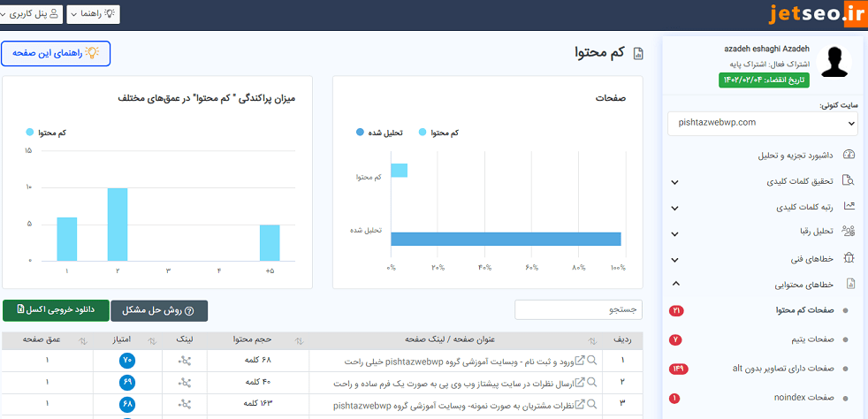Open the 'پنل کاربری' user panel dropdown
Viewport: 868px width, 419px height.
(x=29, y=14)
